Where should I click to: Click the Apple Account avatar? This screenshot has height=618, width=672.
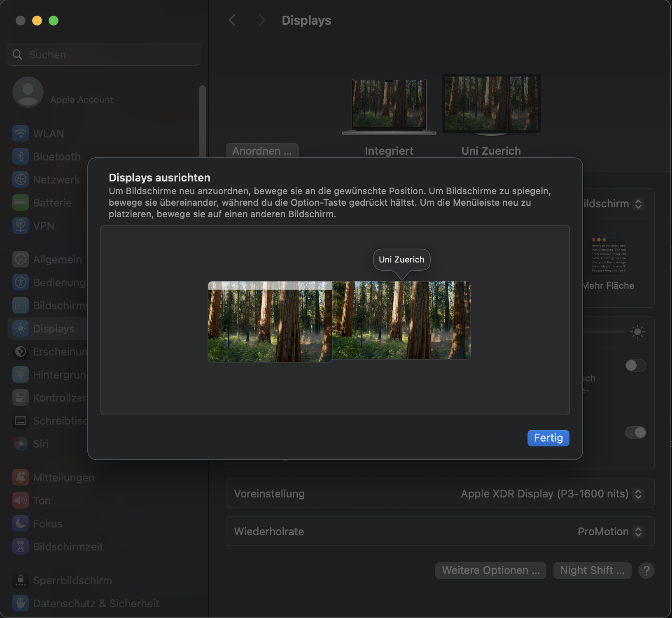click(28, 92)
